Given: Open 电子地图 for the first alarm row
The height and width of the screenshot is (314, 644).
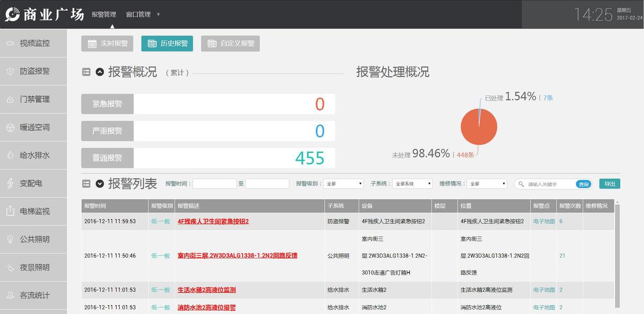Looking at the screenshot, I should [x=543, y=221].
